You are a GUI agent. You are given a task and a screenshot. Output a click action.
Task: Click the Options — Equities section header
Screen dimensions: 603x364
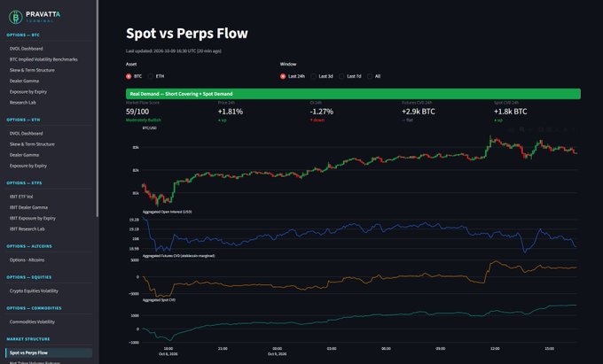29,277
